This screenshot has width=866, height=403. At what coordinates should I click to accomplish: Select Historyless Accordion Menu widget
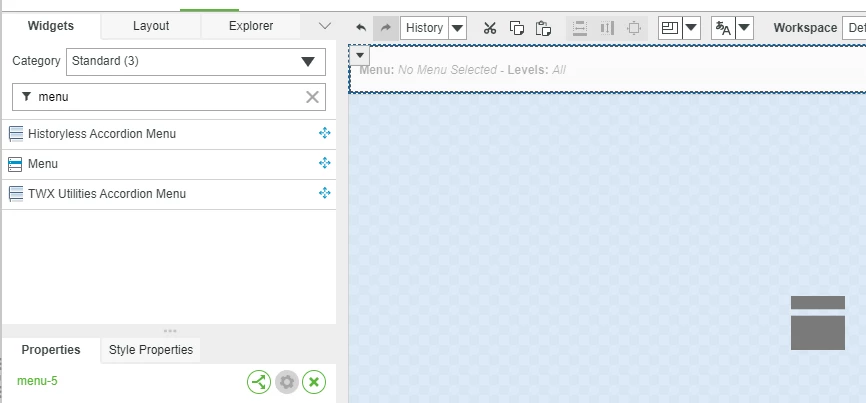(x=168, y=134)
